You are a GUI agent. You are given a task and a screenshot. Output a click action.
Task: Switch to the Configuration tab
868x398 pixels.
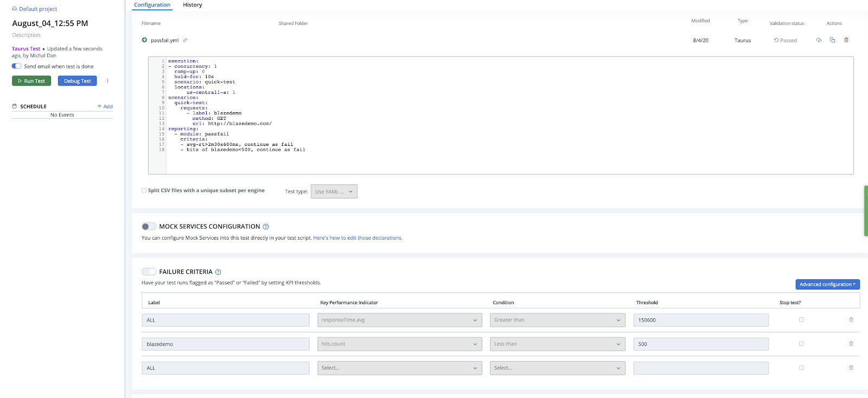(152, 5)
